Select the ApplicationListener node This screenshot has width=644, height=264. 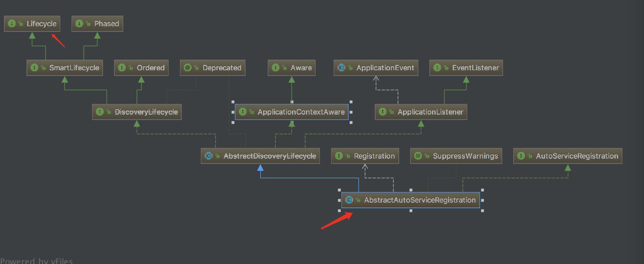(421, 112)
